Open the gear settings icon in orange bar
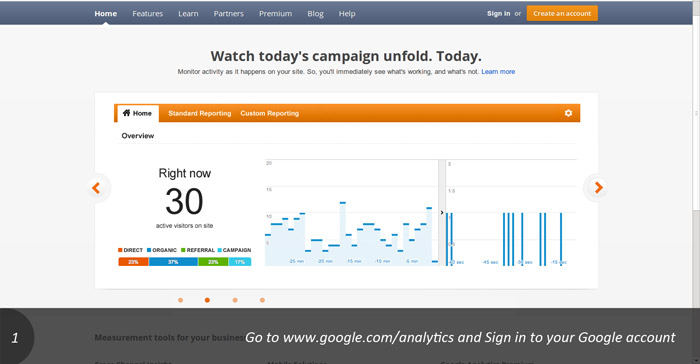The width and height of the screenshot is (700, 364). pyautogui.click(x=568, y=113)
